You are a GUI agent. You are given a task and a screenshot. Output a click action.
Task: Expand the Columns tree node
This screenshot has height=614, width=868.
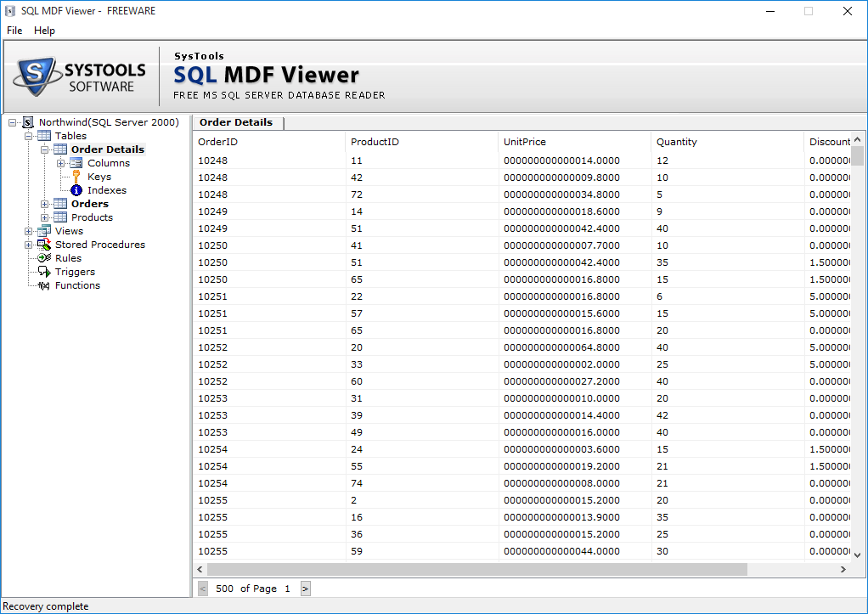pyautogui.click(x=60, y=163)
